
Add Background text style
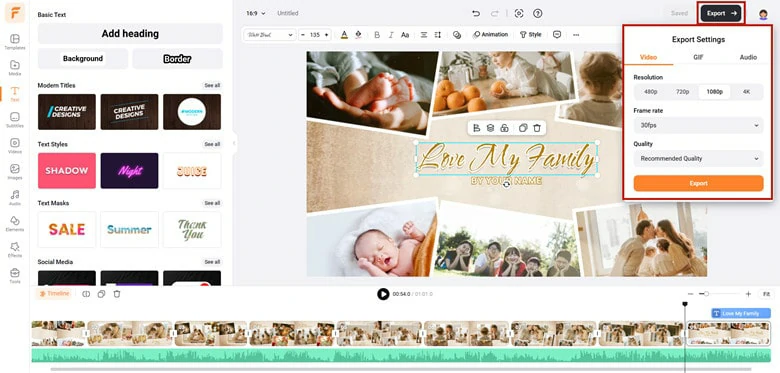[83, 59]
